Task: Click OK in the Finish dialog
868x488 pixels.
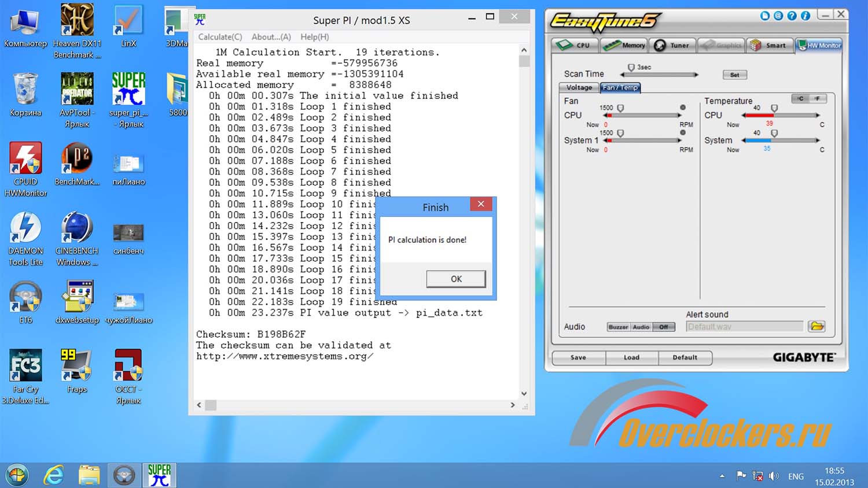Action: point(456,279)
